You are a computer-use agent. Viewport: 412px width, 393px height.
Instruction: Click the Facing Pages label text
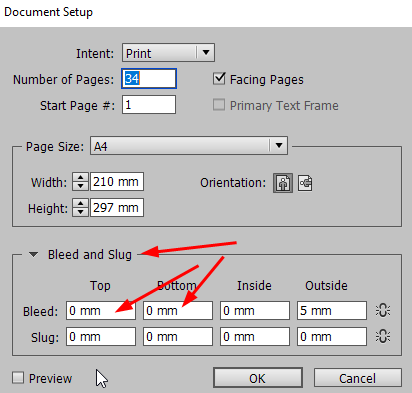click(x=267, y=80)
